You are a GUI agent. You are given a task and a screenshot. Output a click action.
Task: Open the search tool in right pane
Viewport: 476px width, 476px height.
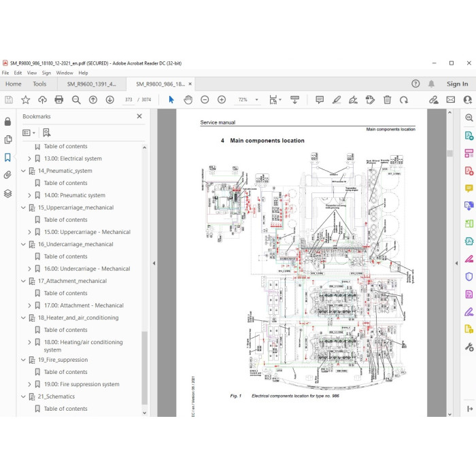click(x=469, y=118)
